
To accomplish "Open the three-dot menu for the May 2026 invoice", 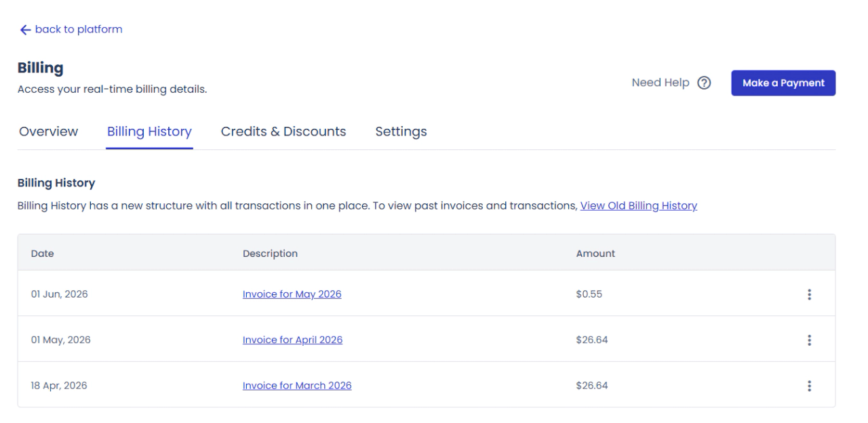I will pyautogui.click(x=809, y=294).
